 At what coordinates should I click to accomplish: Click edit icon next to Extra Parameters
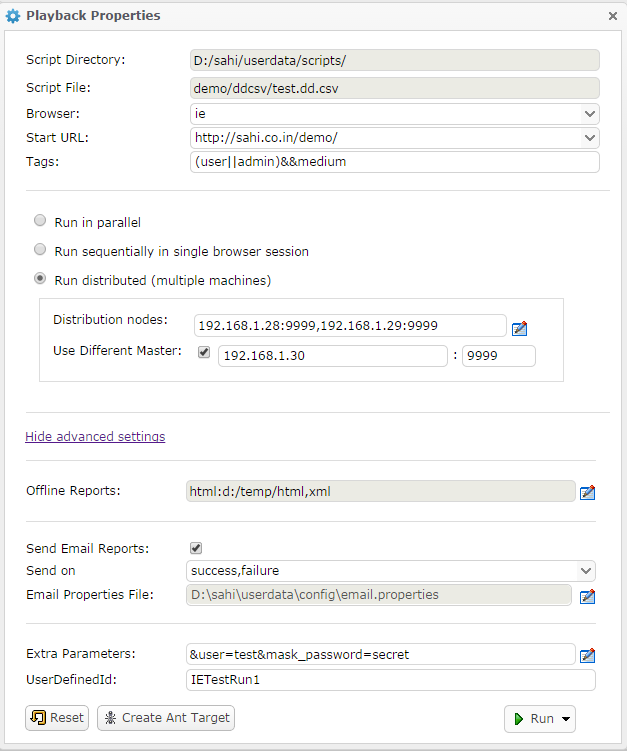(588, 656)
